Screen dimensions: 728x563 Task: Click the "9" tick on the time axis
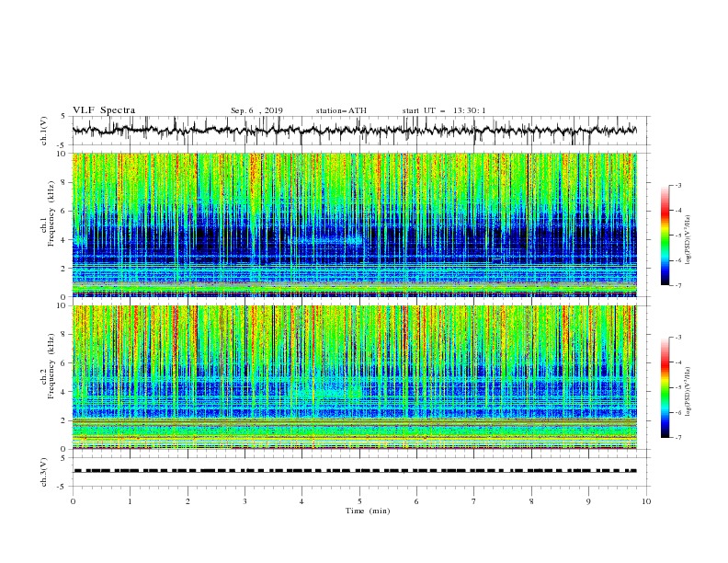588,501
